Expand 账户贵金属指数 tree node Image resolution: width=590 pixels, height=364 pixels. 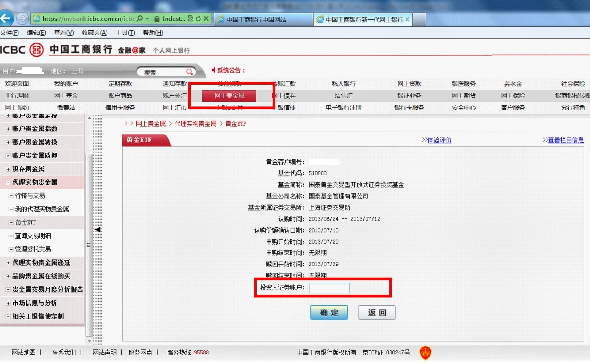coord(8,129)
